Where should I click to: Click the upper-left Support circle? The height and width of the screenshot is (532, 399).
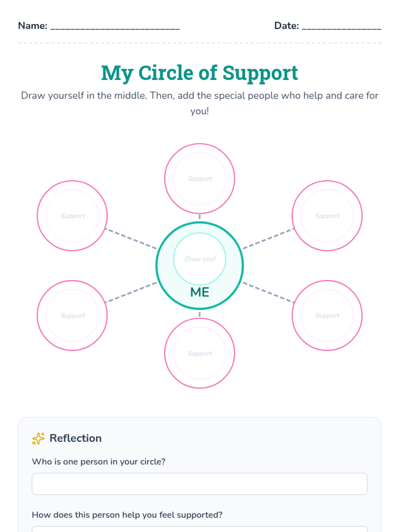tap(72, 216)
